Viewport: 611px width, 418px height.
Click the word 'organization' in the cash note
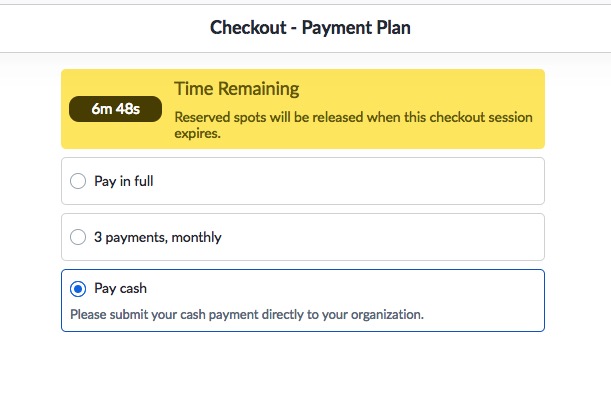tap(387, 315)
